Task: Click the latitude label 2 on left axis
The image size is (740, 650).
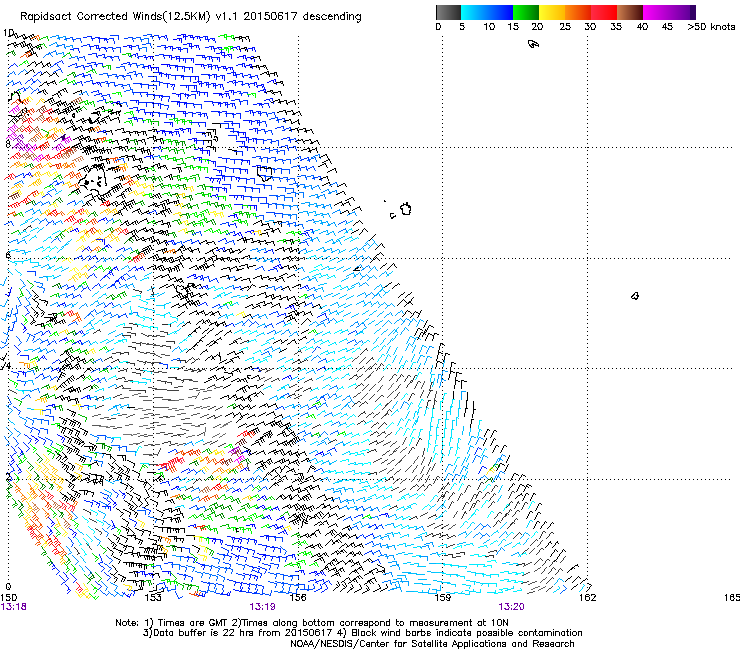Action: [x=8, y=476]
